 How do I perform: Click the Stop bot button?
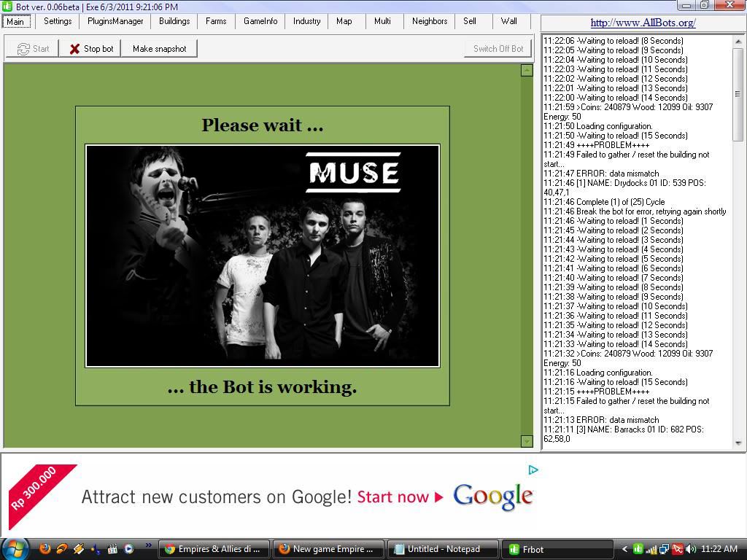coord(91,49)
